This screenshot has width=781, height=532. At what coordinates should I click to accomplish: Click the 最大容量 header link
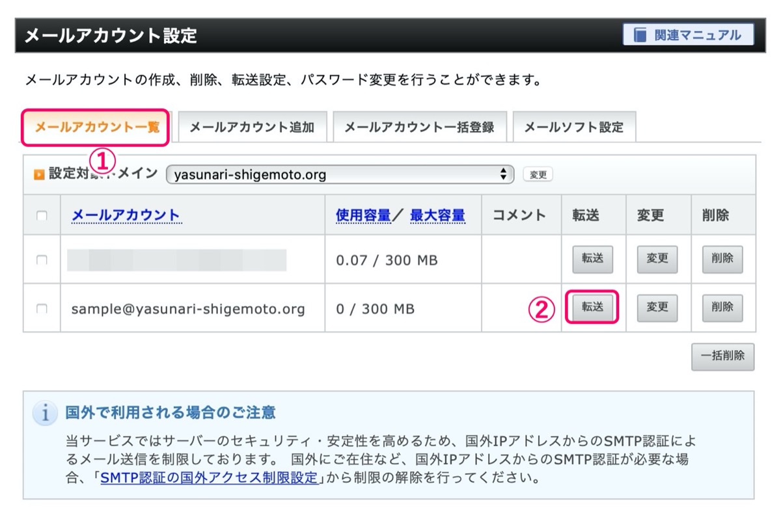point(437,215)
